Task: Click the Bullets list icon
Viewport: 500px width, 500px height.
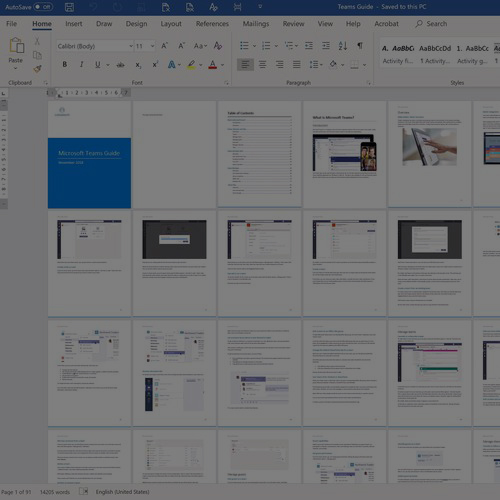Action: coord(244,46)
